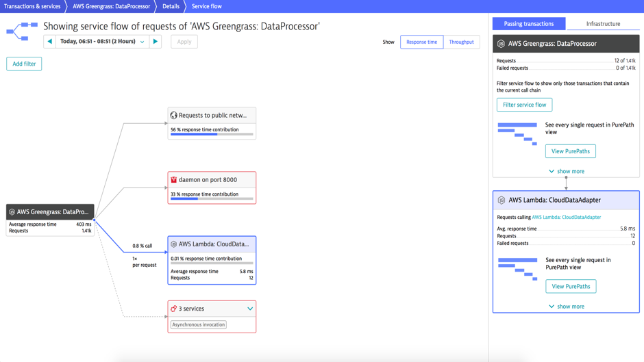Click the service flow diagram icon
The width and height of the screenshot is (644, 362).
pos(22,31)
